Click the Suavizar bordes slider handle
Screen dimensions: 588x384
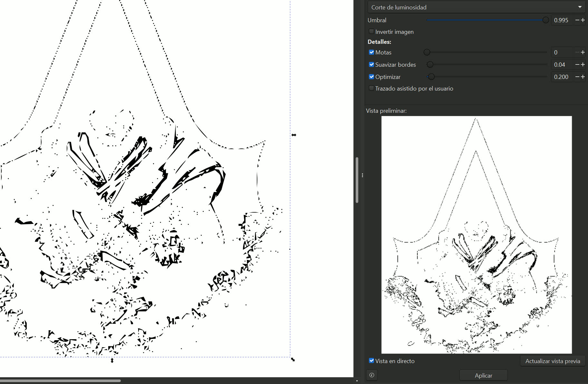430,64
